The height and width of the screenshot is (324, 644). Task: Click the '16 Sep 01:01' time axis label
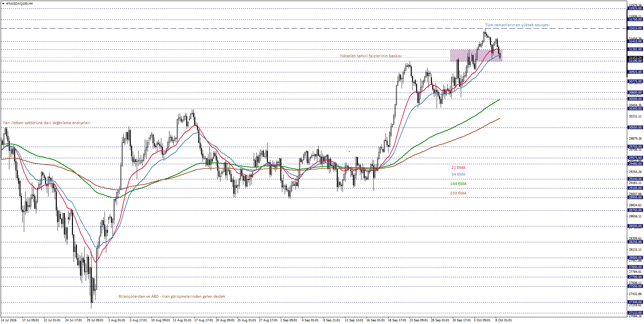(x=376, y=320)
